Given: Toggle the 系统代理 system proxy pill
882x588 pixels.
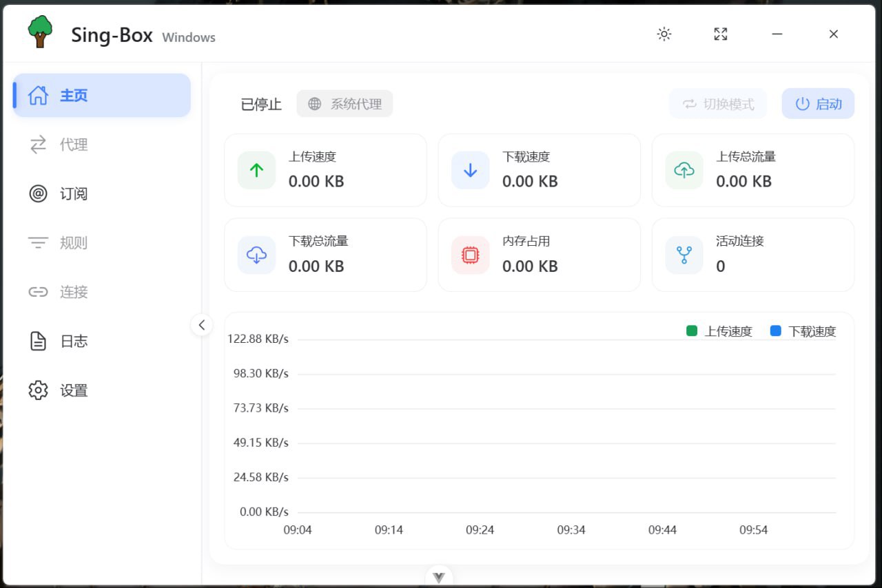Looking at the screenshot, I should tap(345, 103).
